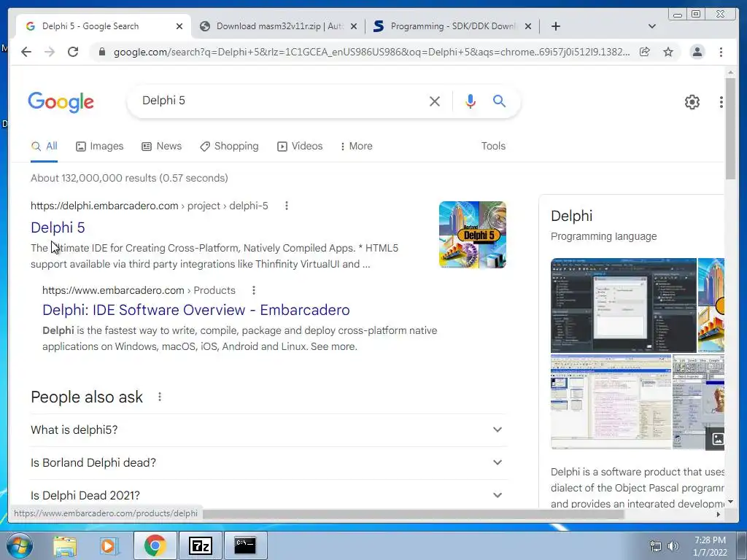
Task: Switch to Download masm32v11r.zip tab
Action: point(278,26)
